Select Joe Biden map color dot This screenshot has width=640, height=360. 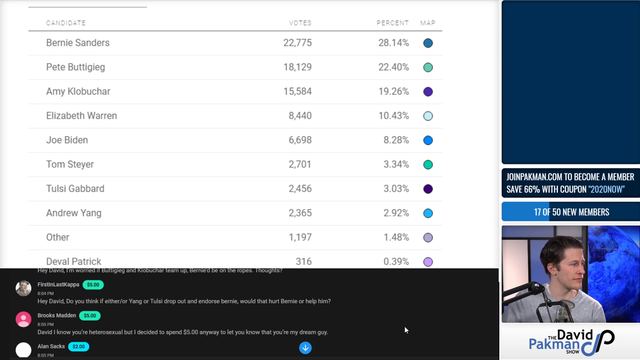428,140
